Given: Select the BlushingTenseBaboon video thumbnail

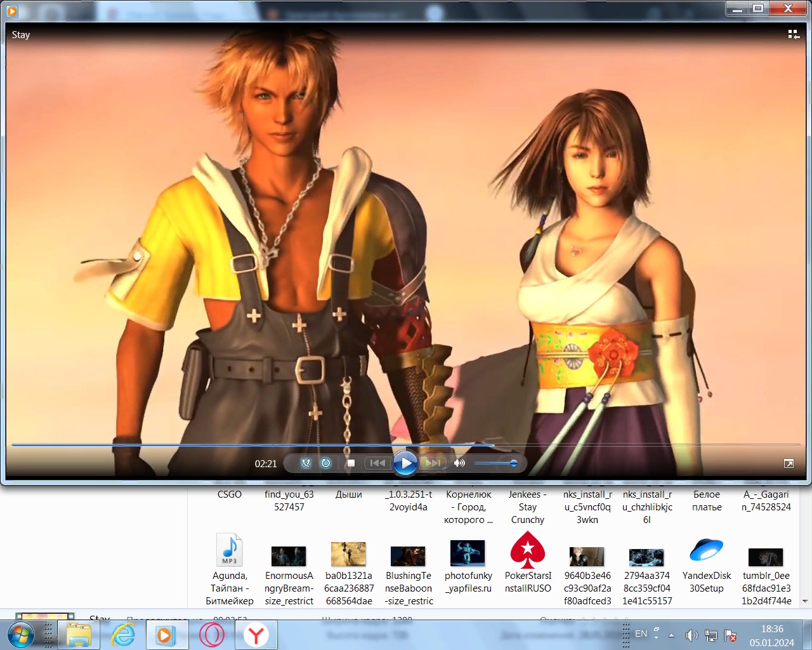Looking at the screenshot, I should tap(409, 575).
